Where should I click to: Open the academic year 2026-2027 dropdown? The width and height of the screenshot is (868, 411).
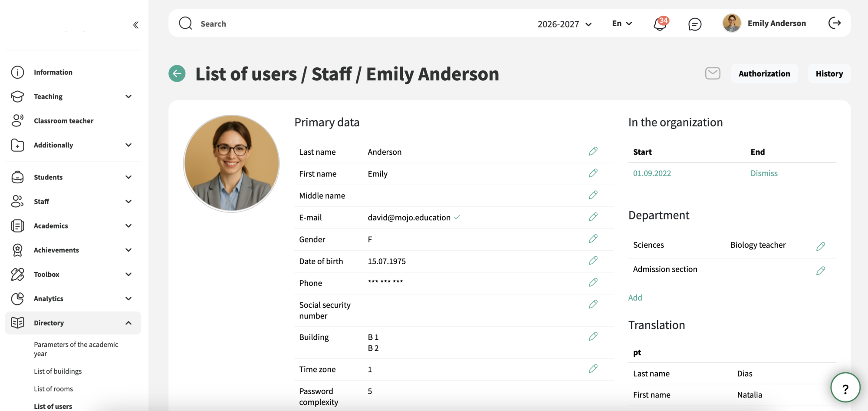pos(565,24)
